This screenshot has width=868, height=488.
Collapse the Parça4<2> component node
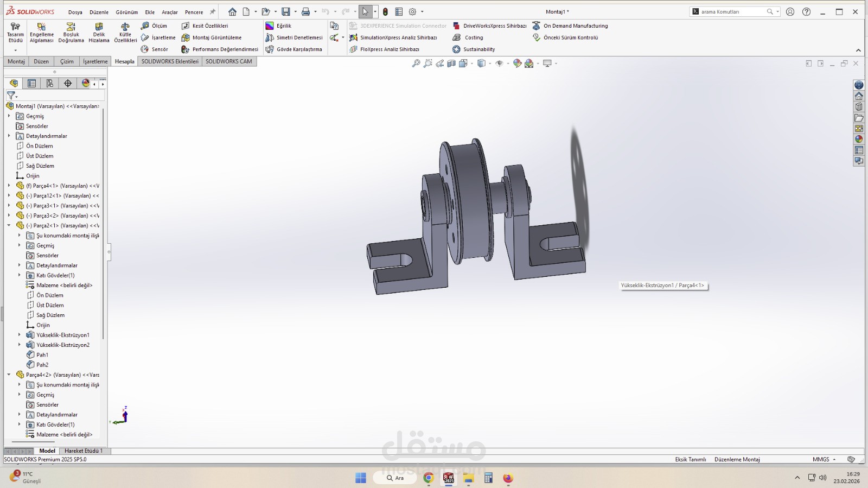tap(9, 375)
